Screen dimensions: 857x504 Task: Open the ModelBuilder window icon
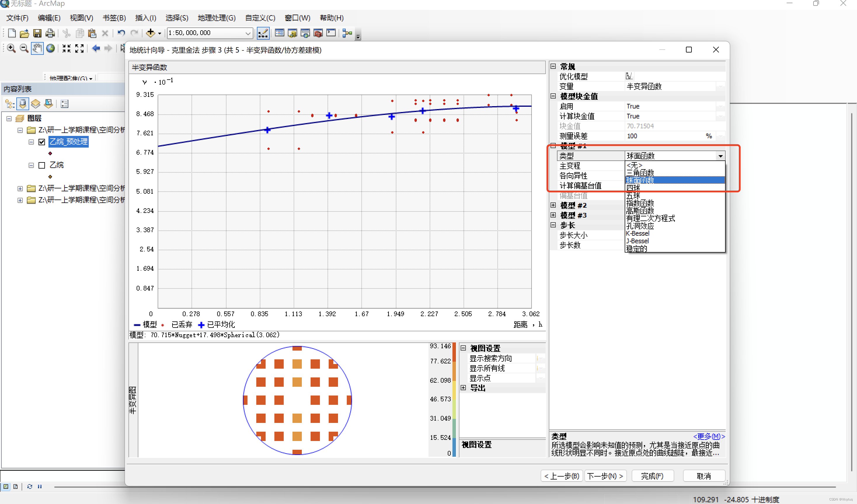pyautogui.click(x=347, y=33)
